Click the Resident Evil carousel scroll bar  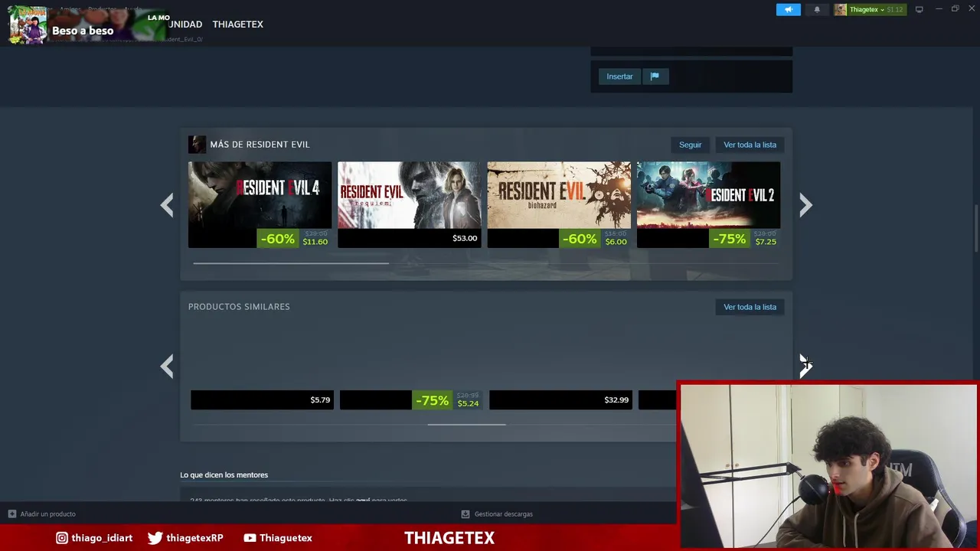291,263
